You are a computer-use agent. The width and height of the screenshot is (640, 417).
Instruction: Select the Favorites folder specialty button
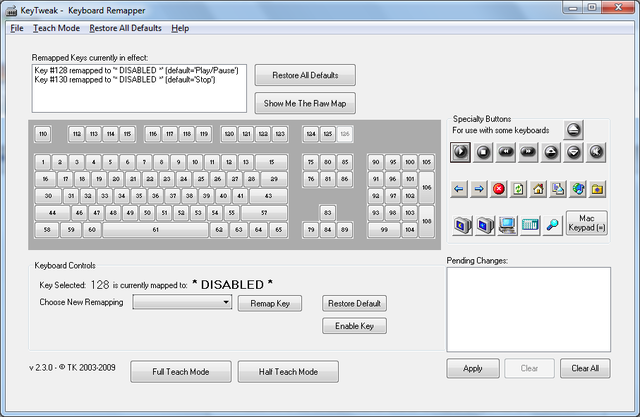[598, 189]
